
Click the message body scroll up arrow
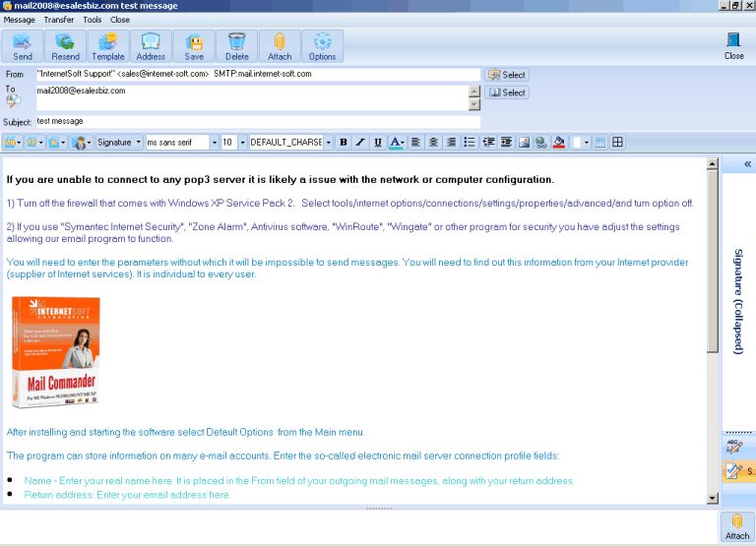point(712,163)
